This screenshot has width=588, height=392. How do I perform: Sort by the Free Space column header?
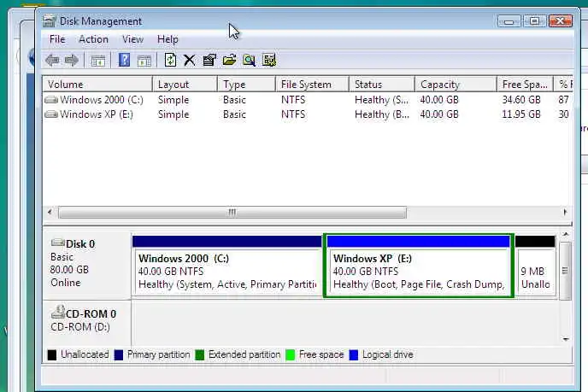(x=525, y=85)
